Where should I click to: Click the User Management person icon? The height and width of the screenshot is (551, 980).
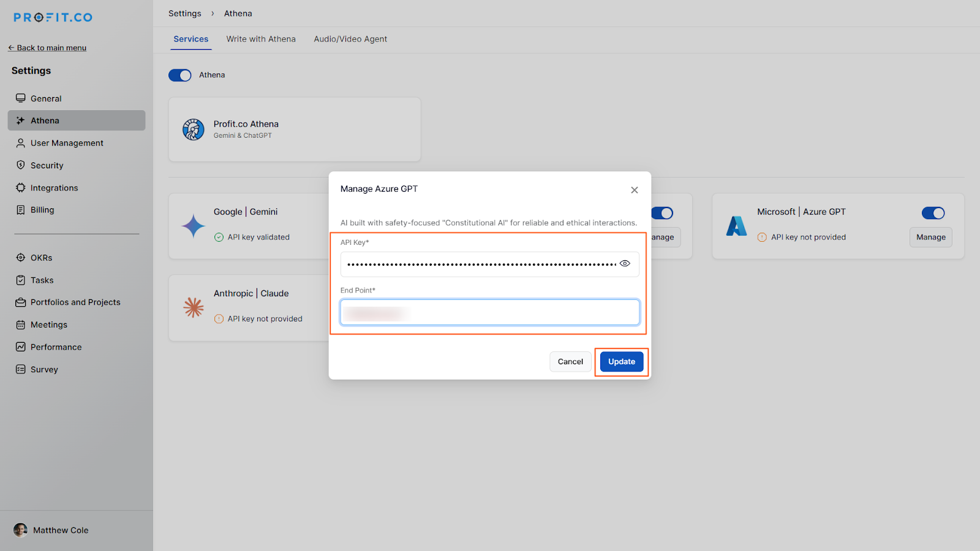(21, 143)
